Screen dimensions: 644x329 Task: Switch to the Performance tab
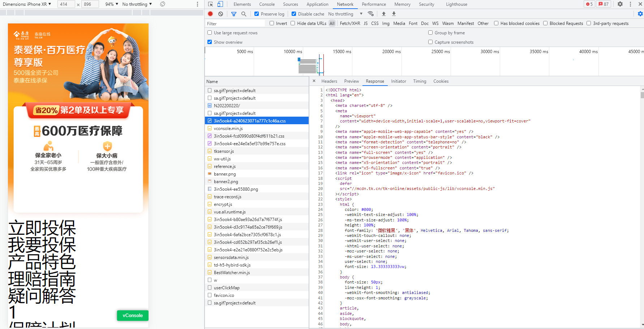point(374,4)
